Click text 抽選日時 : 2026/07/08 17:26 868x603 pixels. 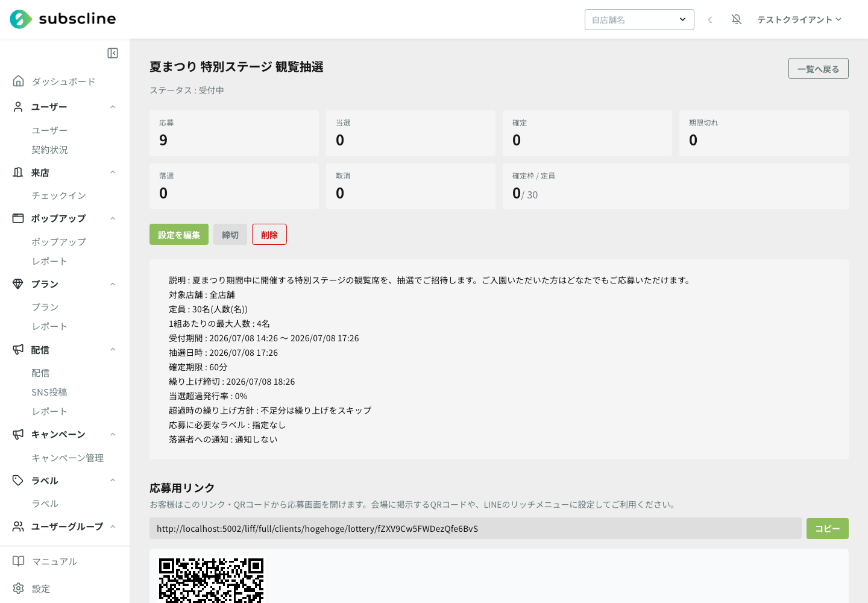[x=224, y=353]
